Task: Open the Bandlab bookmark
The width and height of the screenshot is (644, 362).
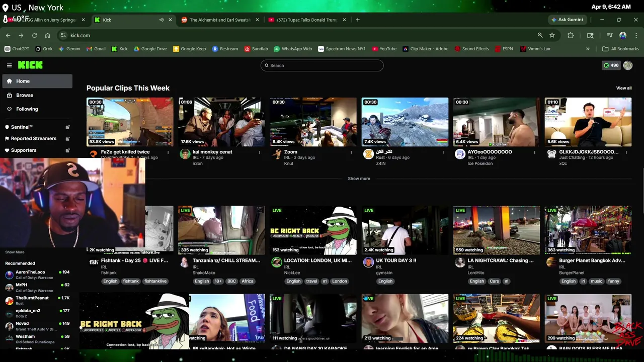Action: coord(256,49)
